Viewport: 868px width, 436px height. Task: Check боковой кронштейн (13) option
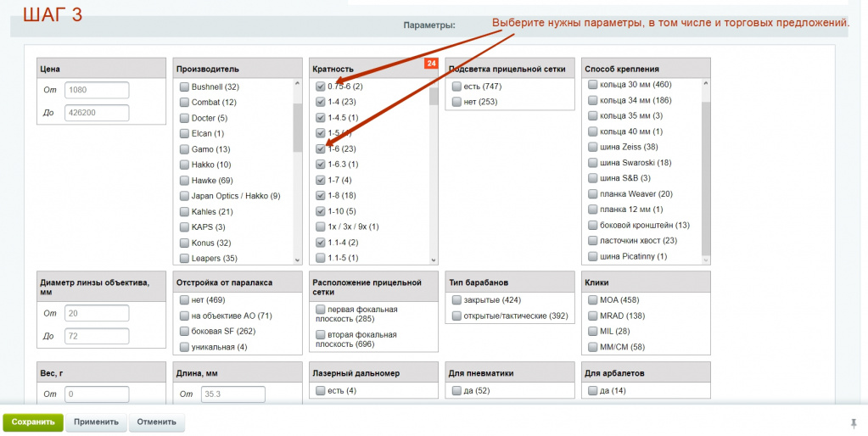click(593, 225)
